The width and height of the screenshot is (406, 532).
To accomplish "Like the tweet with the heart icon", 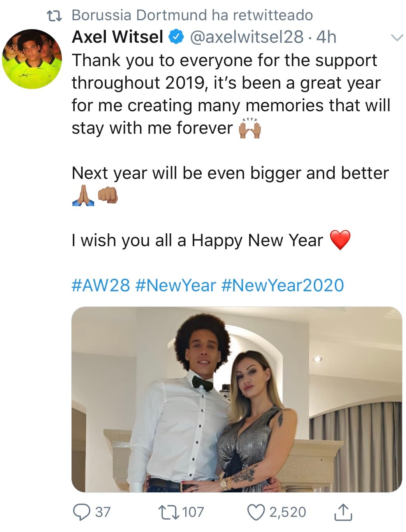I will pyautogui.click(x=257, y=512).
